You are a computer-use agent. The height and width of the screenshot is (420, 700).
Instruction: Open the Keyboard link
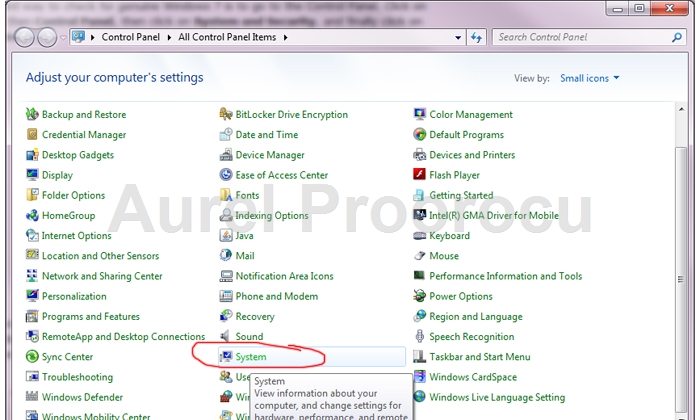pos(450,236)
